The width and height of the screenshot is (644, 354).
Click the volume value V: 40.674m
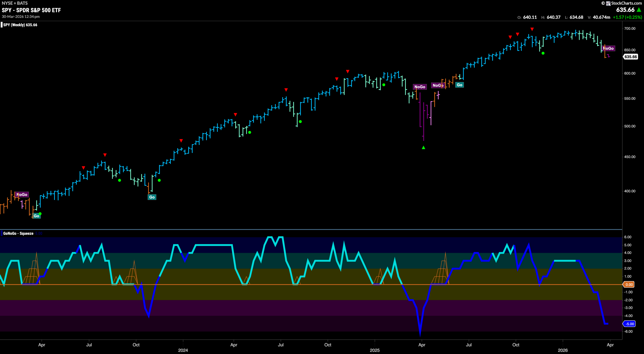pyautogui.click(x=599, y=17)
